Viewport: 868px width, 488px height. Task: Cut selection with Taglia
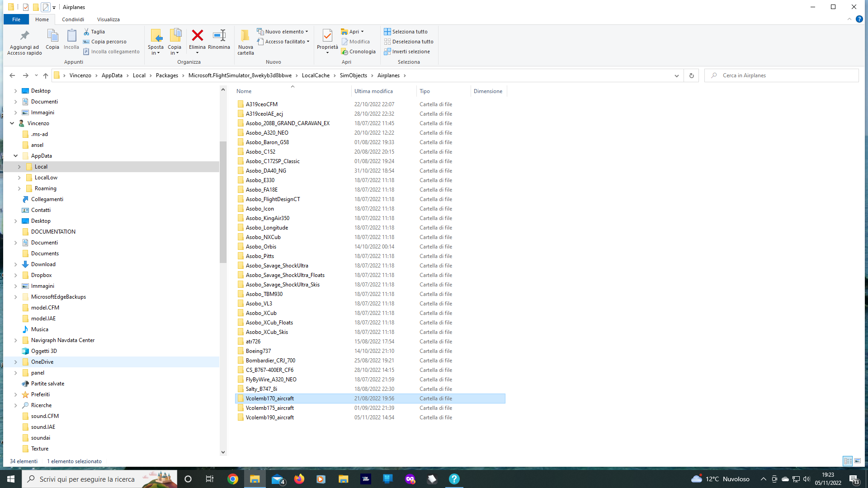point(94,32)
